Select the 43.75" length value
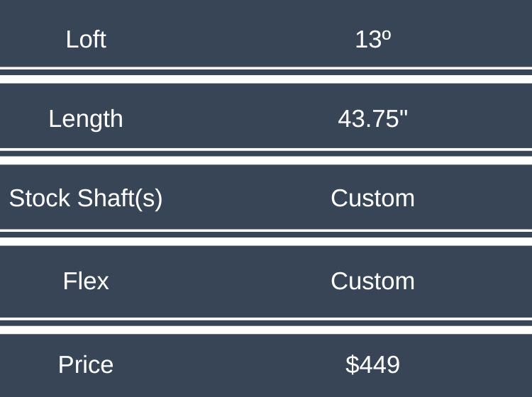This screenshot has width=532, height=397. (372, 118)
